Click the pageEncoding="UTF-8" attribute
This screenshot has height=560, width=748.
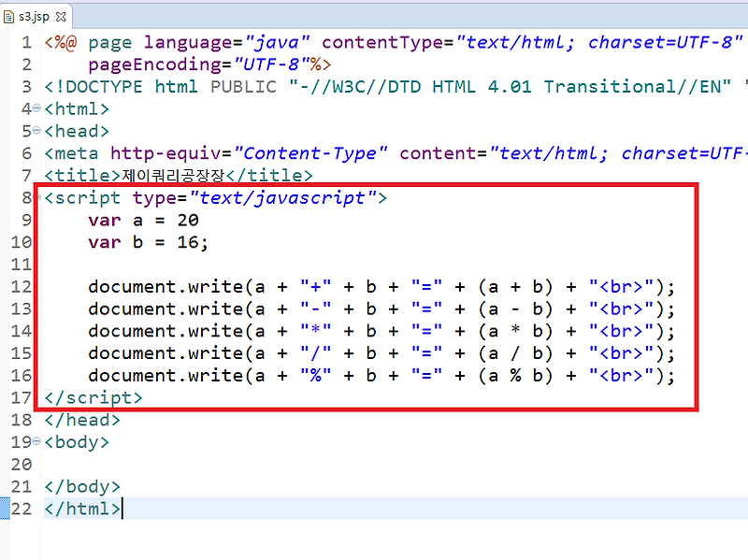pyautogui.click(x=199, y=65)
